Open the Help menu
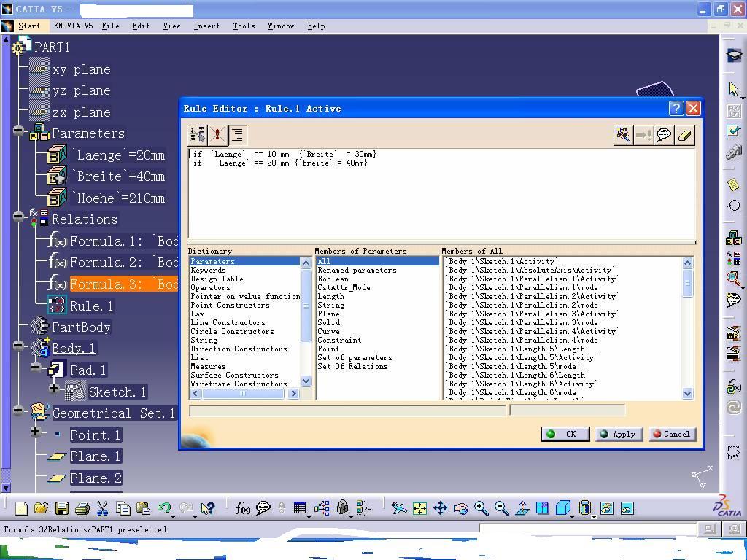 tap(316, 26)
